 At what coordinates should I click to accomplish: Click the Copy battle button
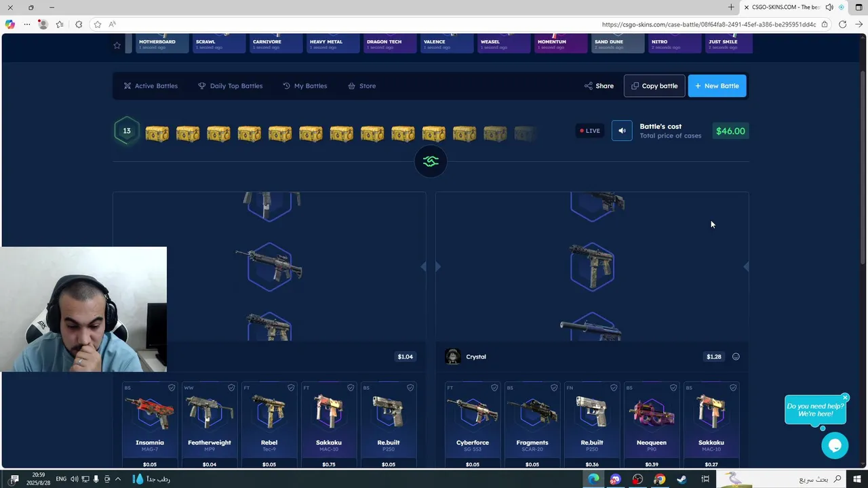654,86
